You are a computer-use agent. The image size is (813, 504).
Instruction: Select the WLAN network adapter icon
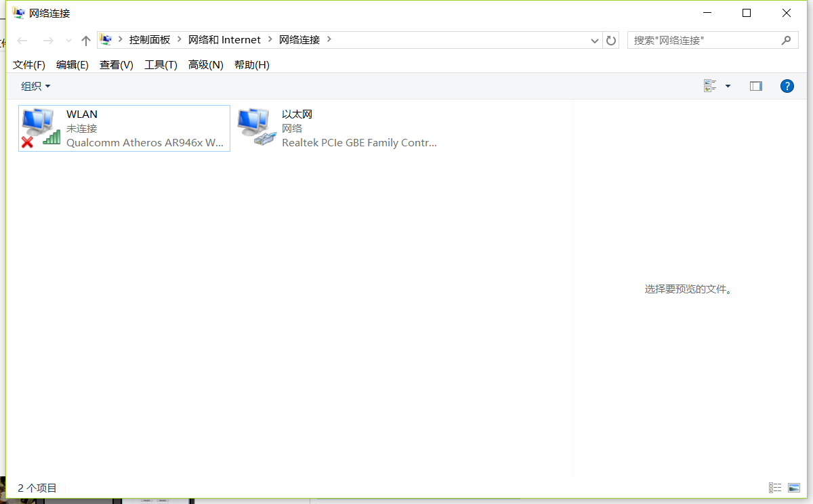[41, 128]
